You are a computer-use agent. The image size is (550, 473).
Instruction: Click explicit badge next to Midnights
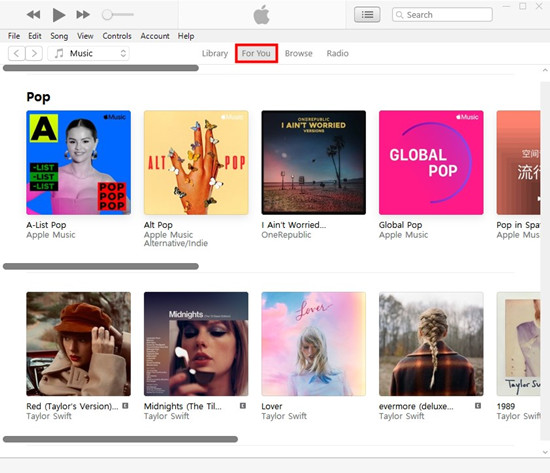point(243,406)
